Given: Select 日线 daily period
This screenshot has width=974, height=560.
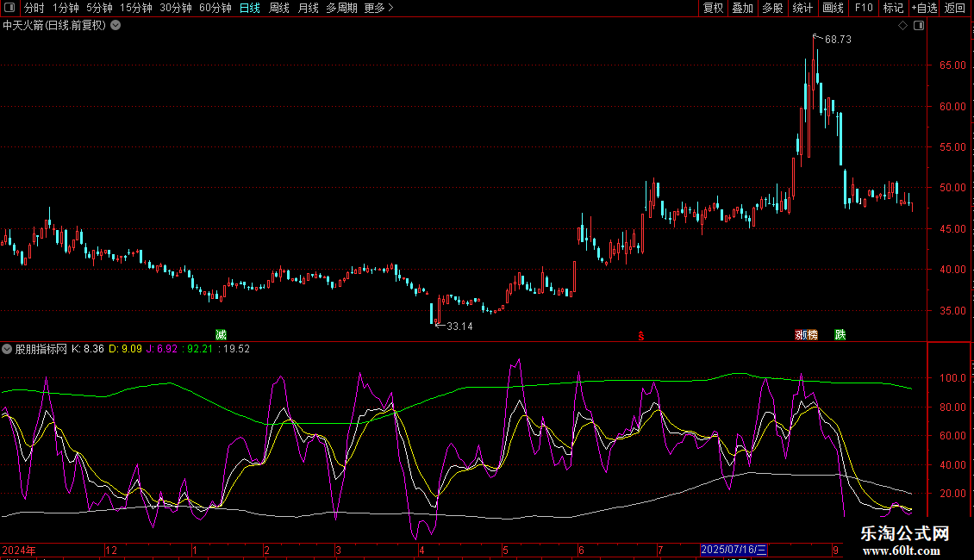Looking at the screenshot, I should [249, 9].
